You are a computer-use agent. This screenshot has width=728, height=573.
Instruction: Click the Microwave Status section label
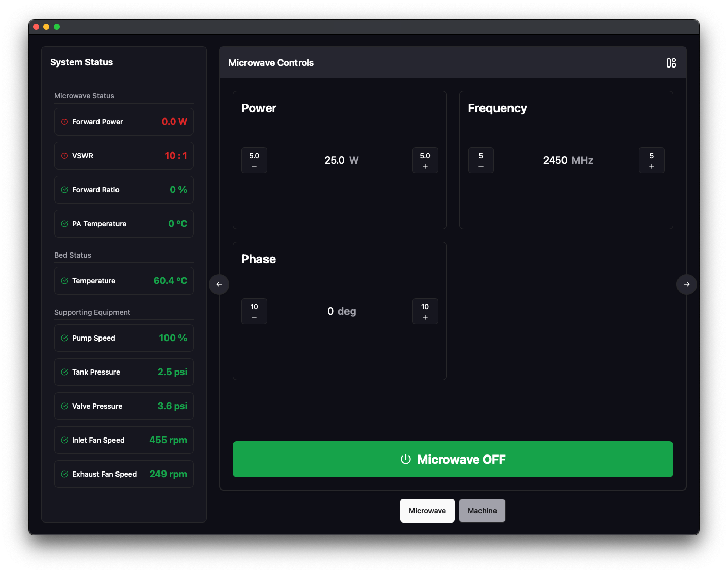tap(84, 96)
